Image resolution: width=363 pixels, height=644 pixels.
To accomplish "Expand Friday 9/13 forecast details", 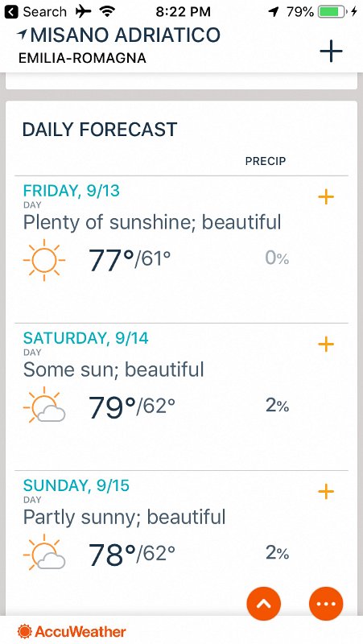I will pos(326,197).
